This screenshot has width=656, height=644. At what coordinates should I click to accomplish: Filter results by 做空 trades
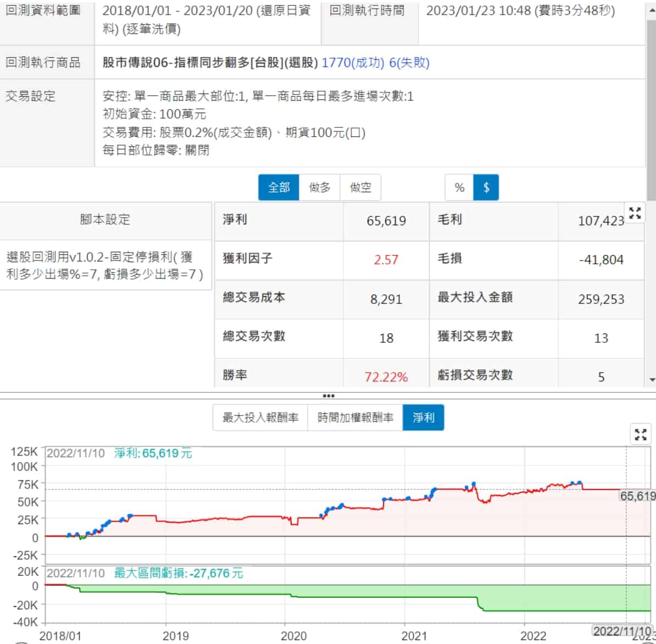pos(360,187)
